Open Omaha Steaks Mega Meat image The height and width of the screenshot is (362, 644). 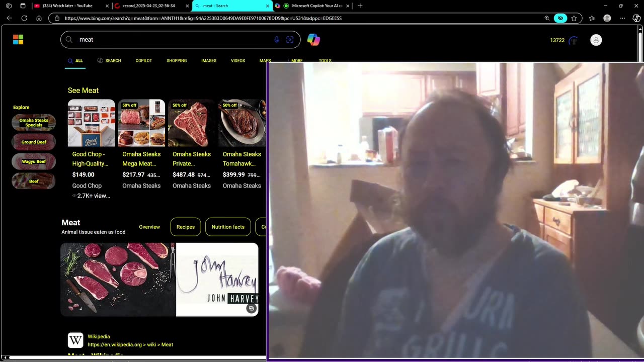click(141, 123)
